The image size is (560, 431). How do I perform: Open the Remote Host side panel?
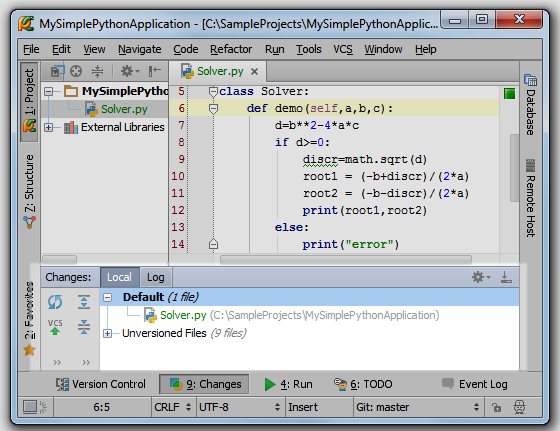click(530, 198)
